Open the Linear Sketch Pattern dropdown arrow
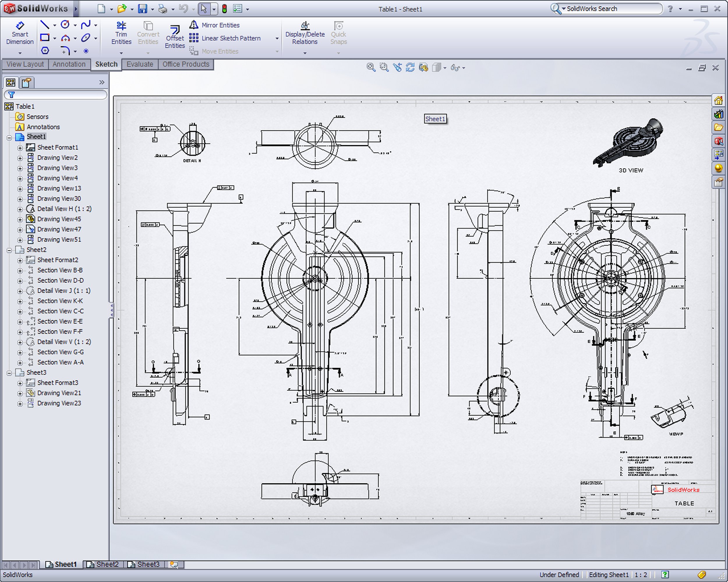Image resolution: width=728 pixels, height=582 pixels. [277, 38]
